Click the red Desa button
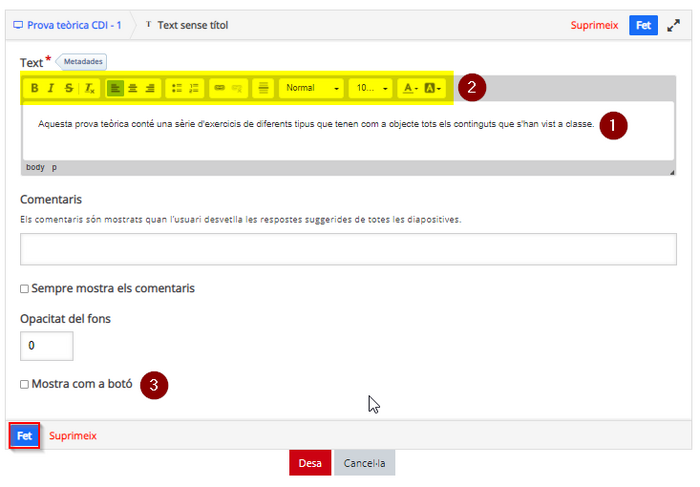This screenshot has width=700, height=487. tap(310, 463)
